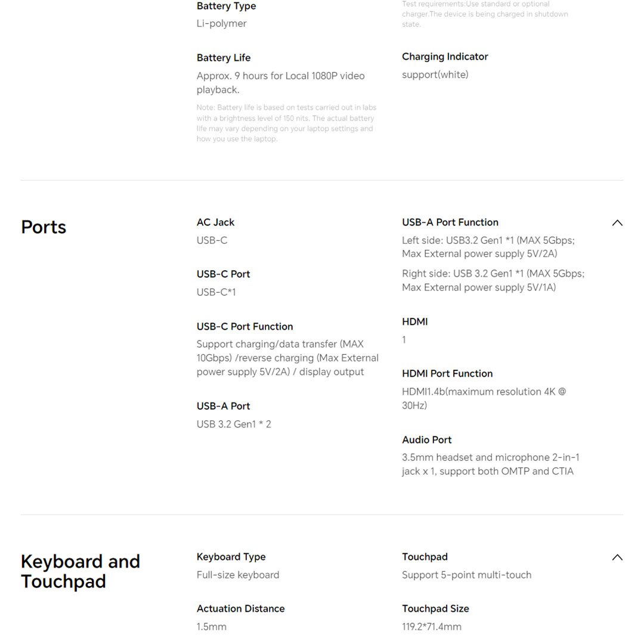Click the Keyboard and Touchpad heading
644x644 pixels.
[x=80, y=571]
